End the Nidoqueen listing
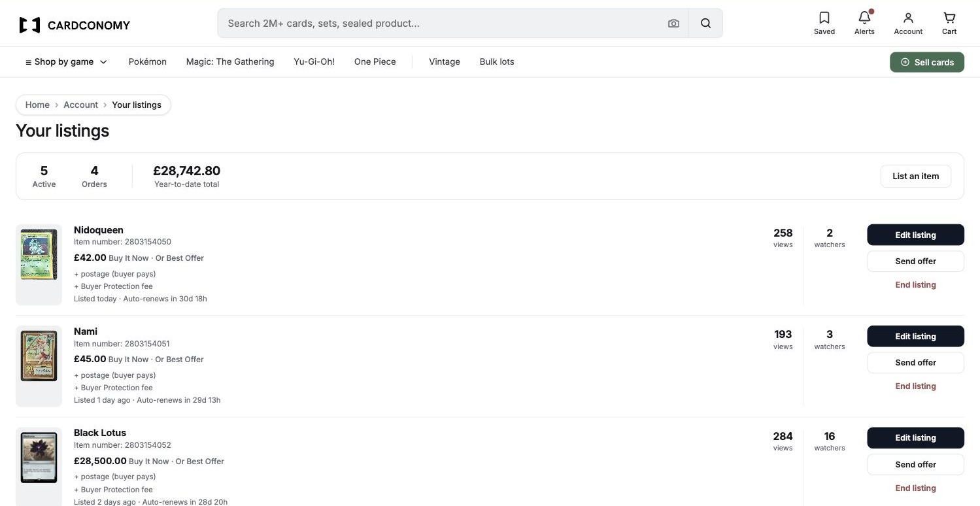The height and width of the screenshot is (506, 980). coord(915,284)
